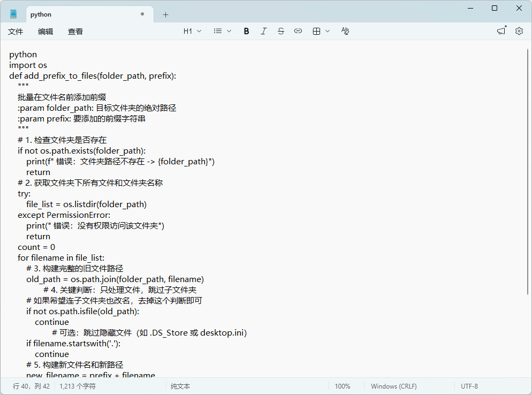The width and height of the screenshot is (532, 395).
Task: Open the 文件 menu
Action: pos(16,32)
